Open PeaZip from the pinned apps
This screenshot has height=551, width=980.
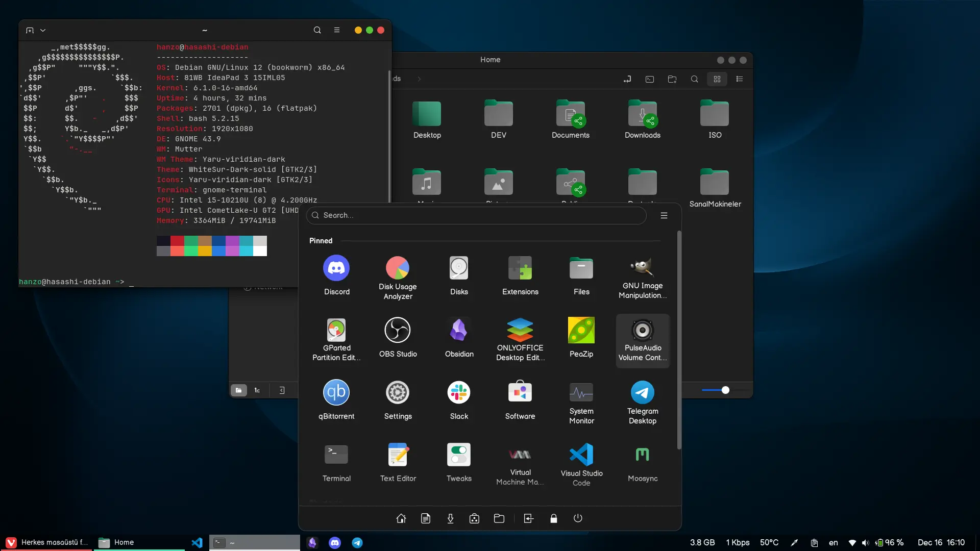coord(581,340)
